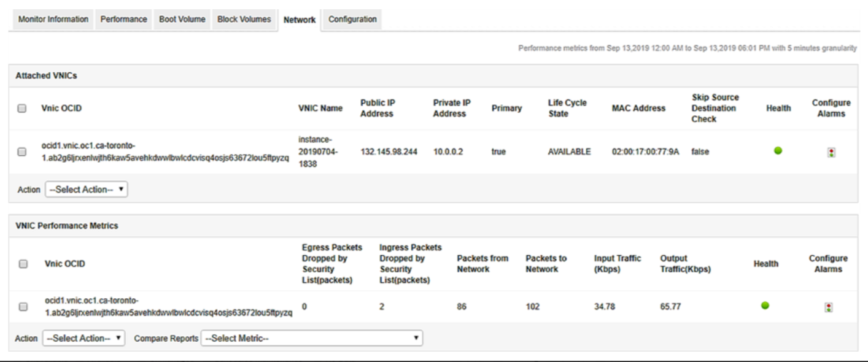Screen dimensions: 868x362
Task: Switch to the Monitor Information tab
Action: click(x=53, y=19)
